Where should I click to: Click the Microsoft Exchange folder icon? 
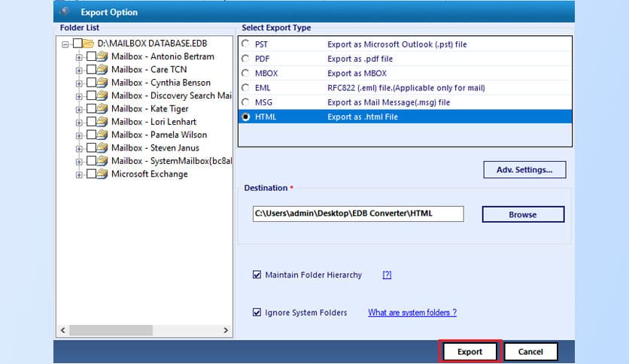[102, 174]
